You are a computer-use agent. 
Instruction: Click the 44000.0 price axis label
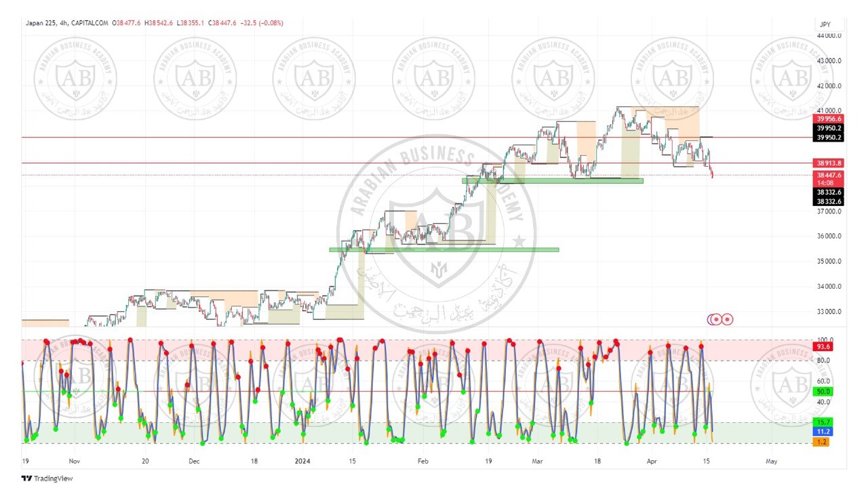coord(829,35)
